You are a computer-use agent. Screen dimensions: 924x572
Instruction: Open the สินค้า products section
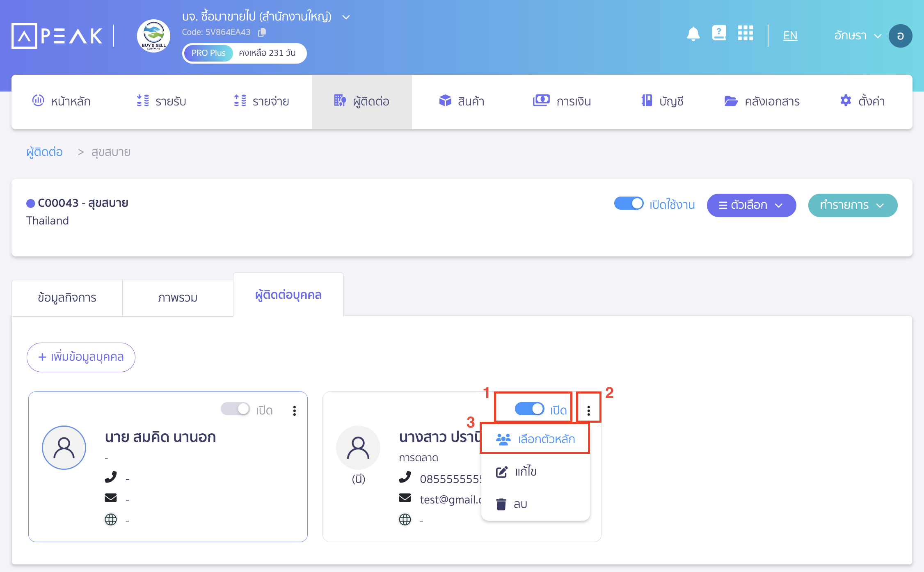[x=461, y=101]
